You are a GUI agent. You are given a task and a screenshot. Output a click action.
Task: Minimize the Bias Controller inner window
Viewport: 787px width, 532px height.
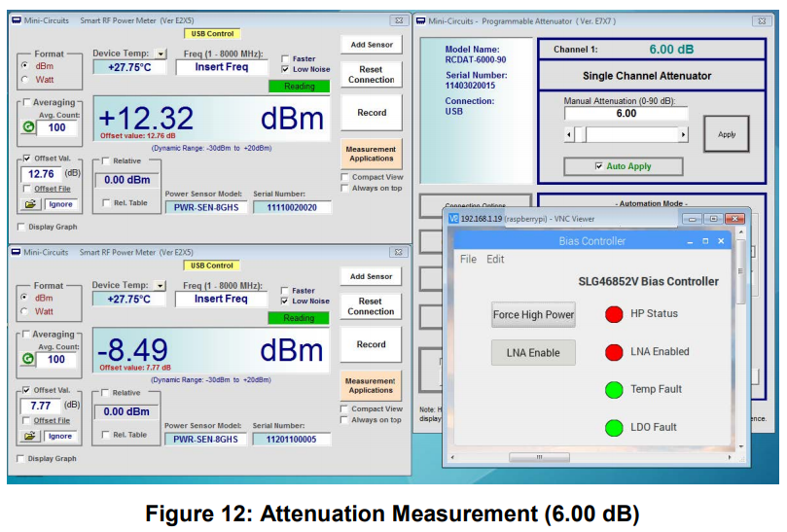click(x=690, y=242)
